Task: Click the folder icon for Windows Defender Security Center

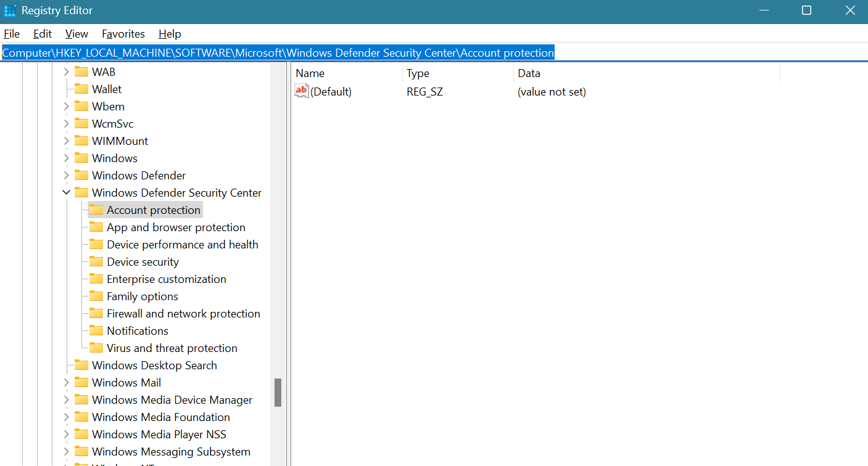Action: [81, 192]
